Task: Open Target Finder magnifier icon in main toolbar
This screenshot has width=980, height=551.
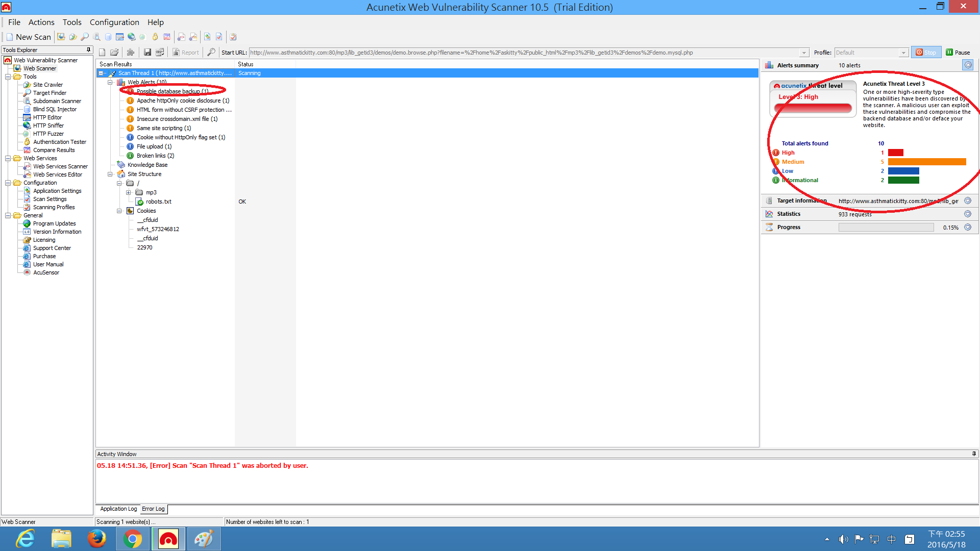Action: pos(85,37)
